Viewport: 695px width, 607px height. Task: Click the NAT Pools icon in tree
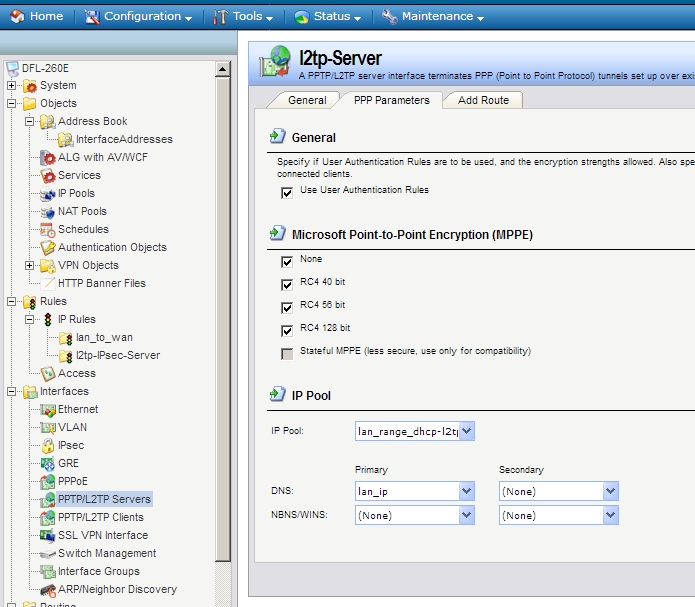pos(48,212)
